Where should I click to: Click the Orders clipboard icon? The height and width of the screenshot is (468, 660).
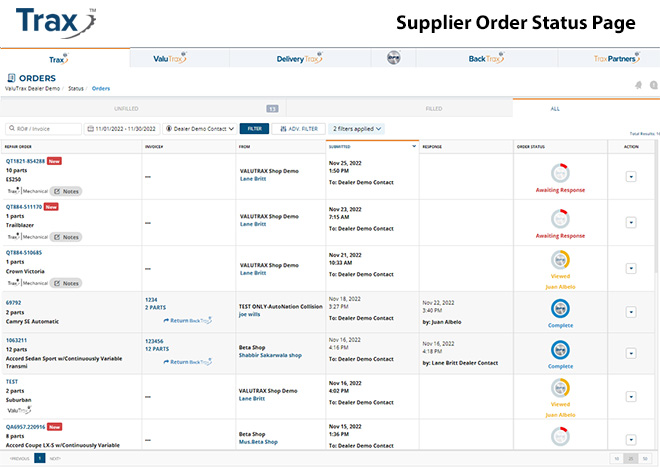[x=11, y=78]
